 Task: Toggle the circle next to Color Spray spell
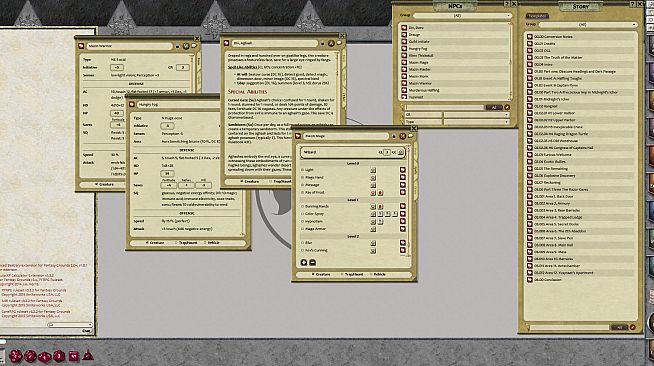click(302, 214)
